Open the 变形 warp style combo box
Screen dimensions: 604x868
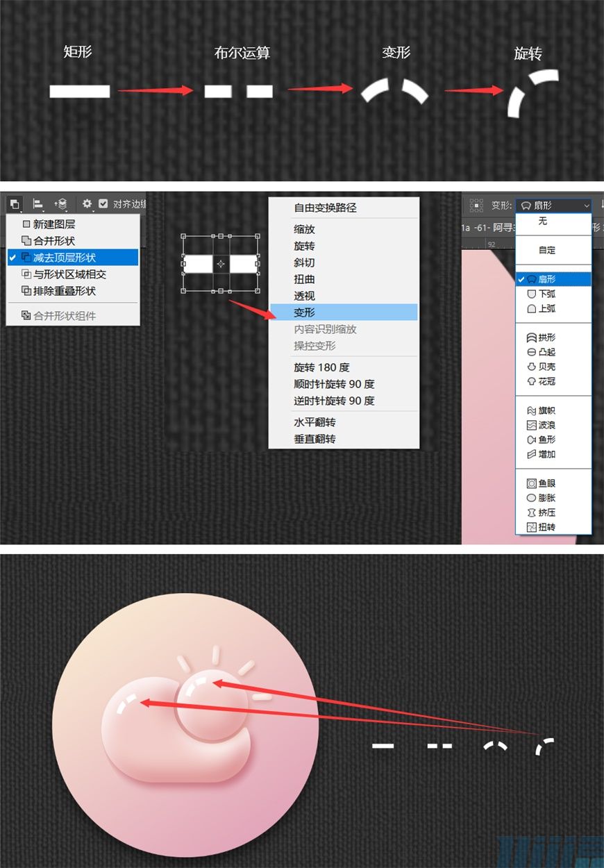click(554, 206)
